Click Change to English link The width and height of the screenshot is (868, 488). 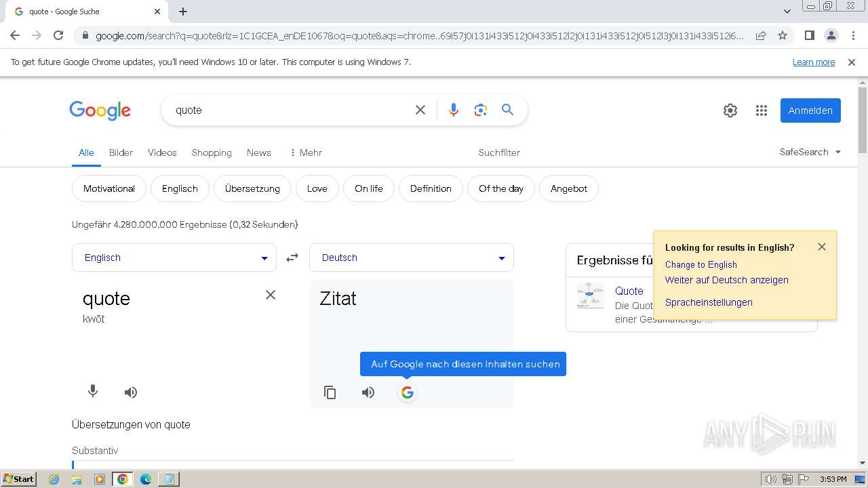pyautogui.click(x=701, y=264)
